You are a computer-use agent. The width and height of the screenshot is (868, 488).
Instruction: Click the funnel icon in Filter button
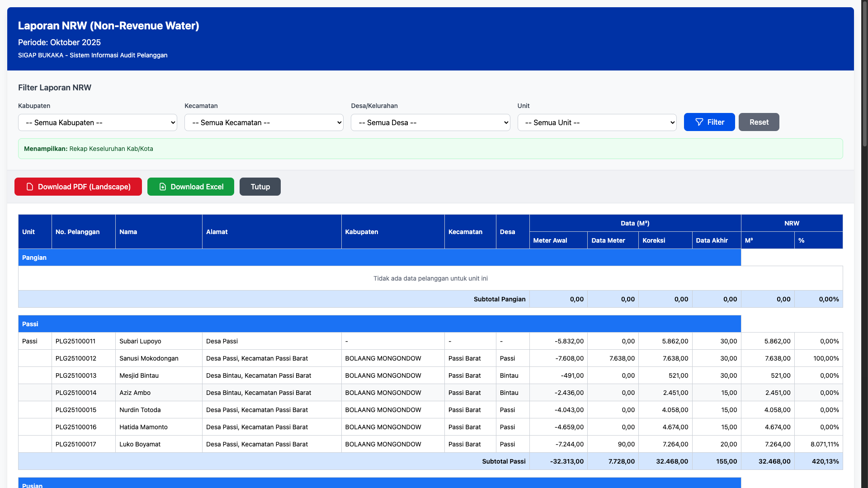(x=699, y=122)
